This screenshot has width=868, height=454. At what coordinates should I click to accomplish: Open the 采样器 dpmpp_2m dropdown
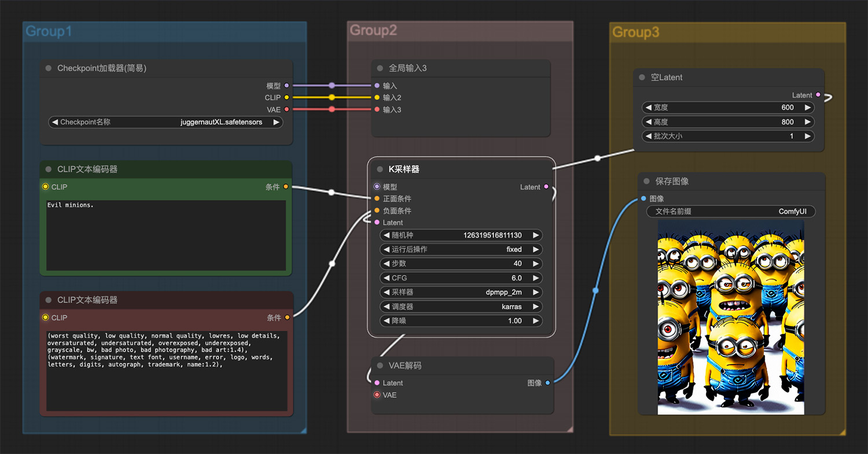point(461,292)
